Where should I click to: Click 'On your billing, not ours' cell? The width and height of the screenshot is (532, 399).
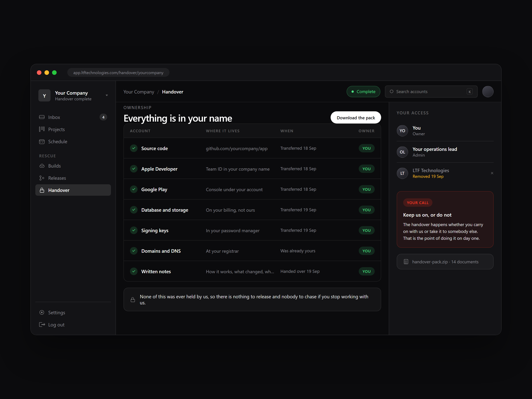[230, 210]
